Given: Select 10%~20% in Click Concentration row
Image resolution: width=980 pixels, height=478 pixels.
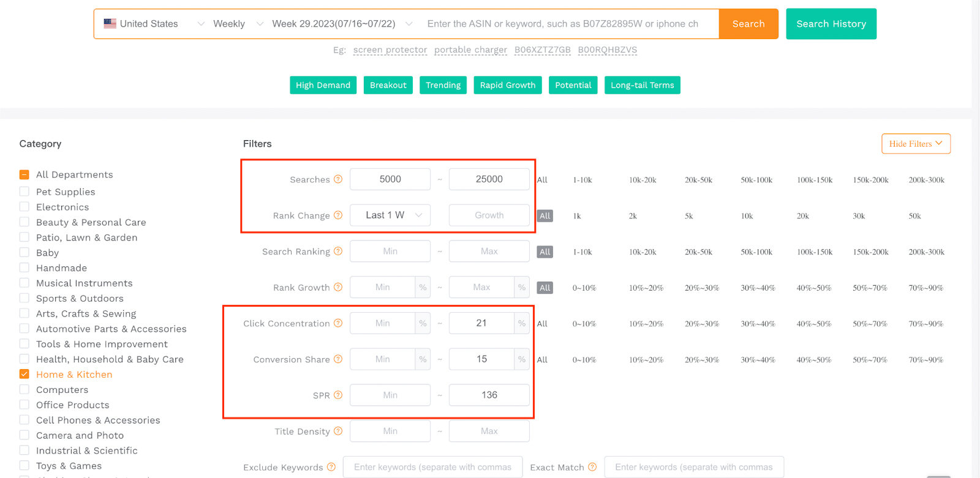Looking at the screenshot, I should click(x=646, y=324).
